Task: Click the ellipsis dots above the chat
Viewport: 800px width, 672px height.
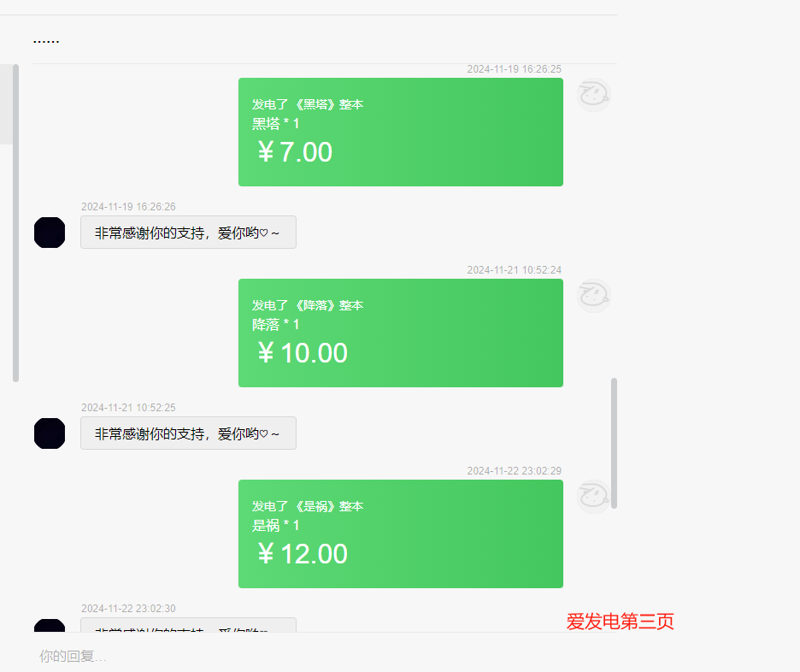Action: tap(46, 41)
